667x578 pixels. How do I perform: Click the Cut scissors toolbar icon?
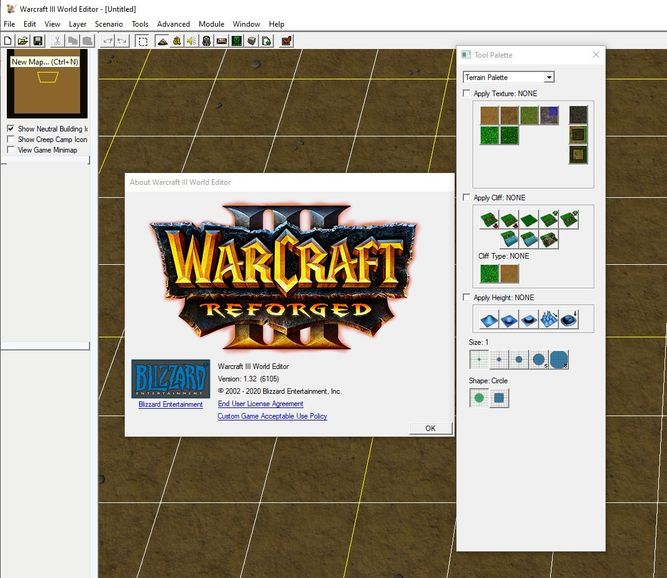57,41
